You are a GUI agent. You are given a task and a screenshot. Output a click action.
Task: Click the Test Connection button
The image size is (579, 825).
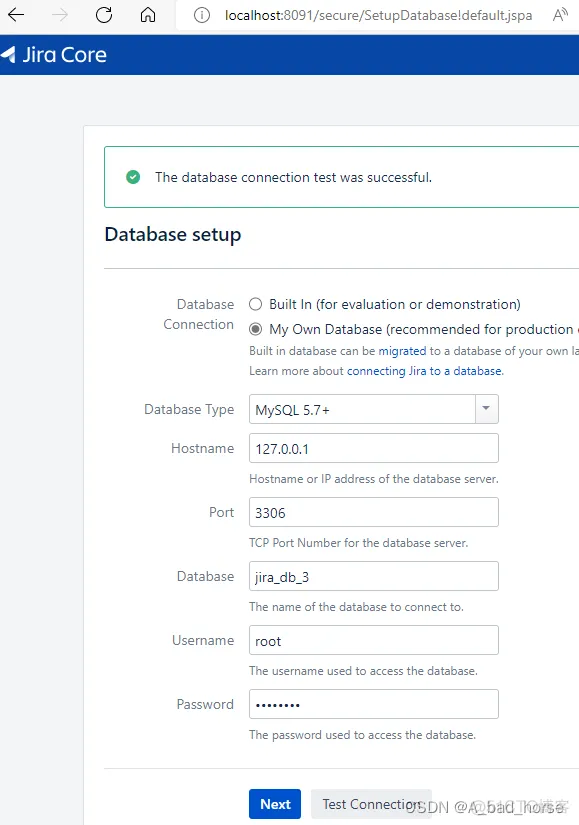[371, 804]
